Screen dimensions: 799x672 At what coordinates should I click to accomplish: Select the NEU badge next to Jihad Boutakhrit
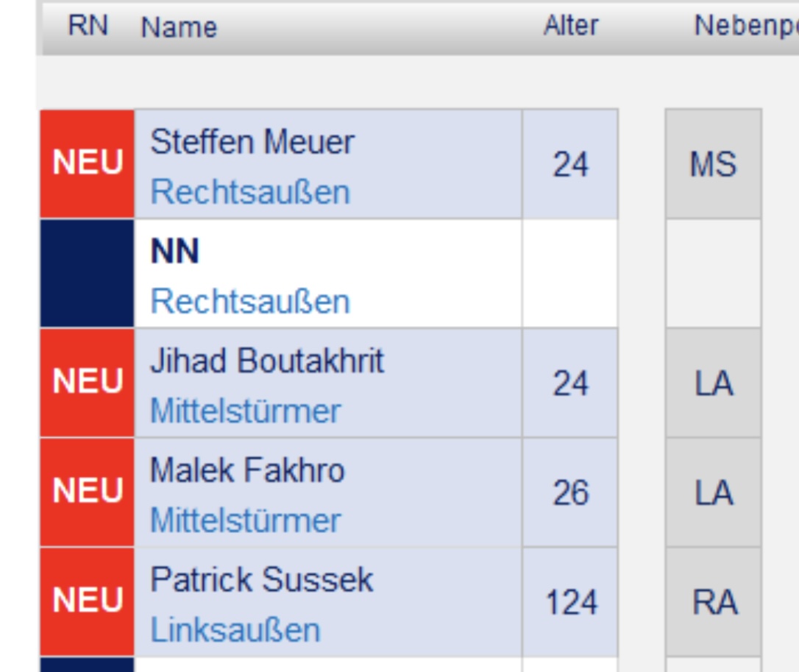click(x=87, y=383)
